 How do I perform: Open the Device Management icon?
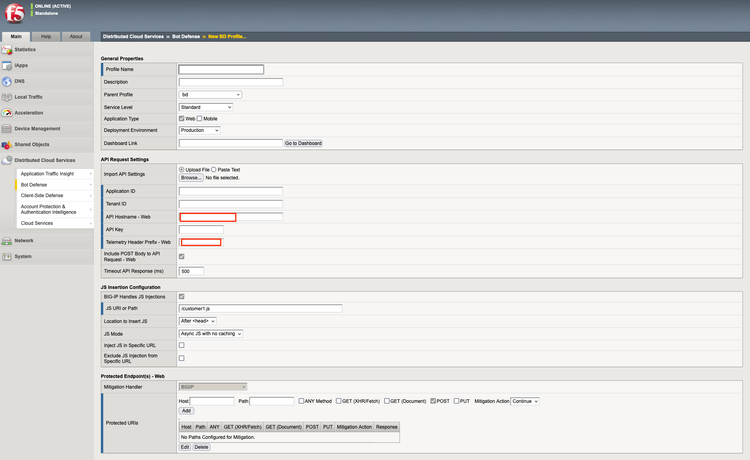tap(7, 129)
